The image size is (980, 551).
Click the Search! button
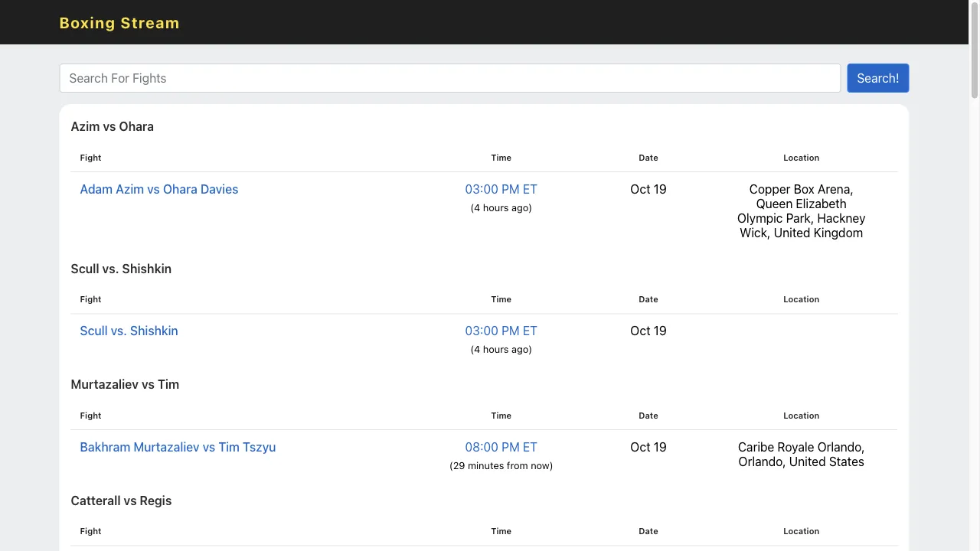(878, 78)
